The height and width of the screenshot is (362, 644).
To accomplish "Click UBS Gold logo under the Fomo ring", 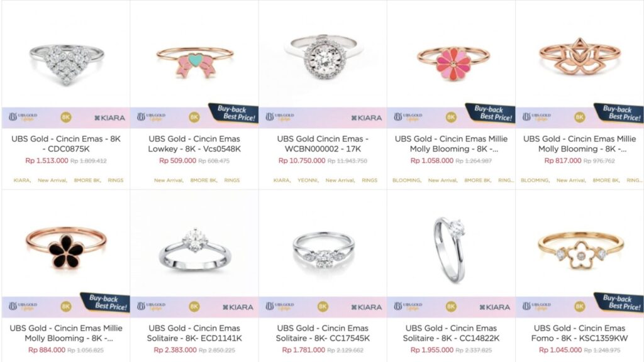I will click(536, 306).
